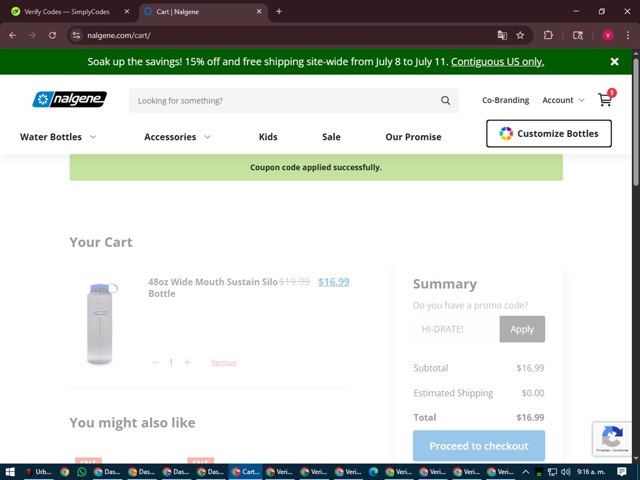The image size is (640, 480).
Task: Click the 'Coupon code applied successfully.' message
Action: click(x=316, y=167)
